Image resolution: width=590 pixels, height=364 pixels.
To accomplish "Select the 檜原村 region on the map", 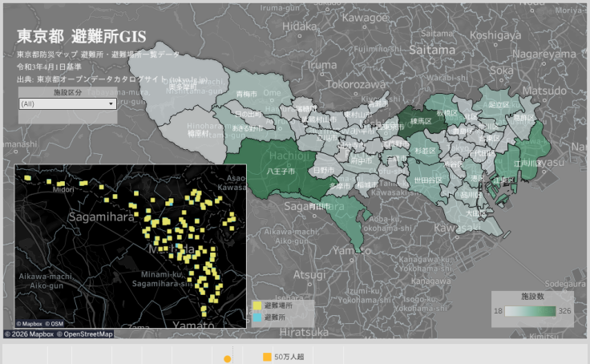I will click(x=198, y=134).
